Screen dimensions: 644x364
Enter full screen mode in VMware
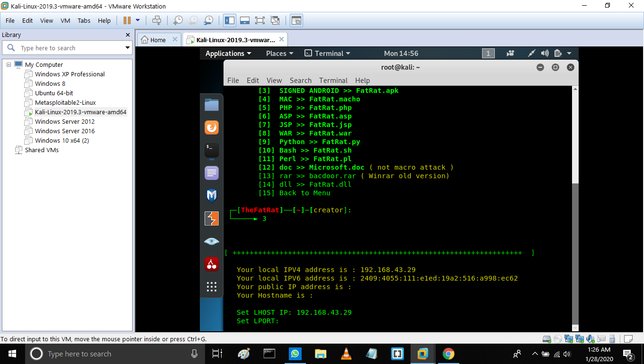coord(259,20)
